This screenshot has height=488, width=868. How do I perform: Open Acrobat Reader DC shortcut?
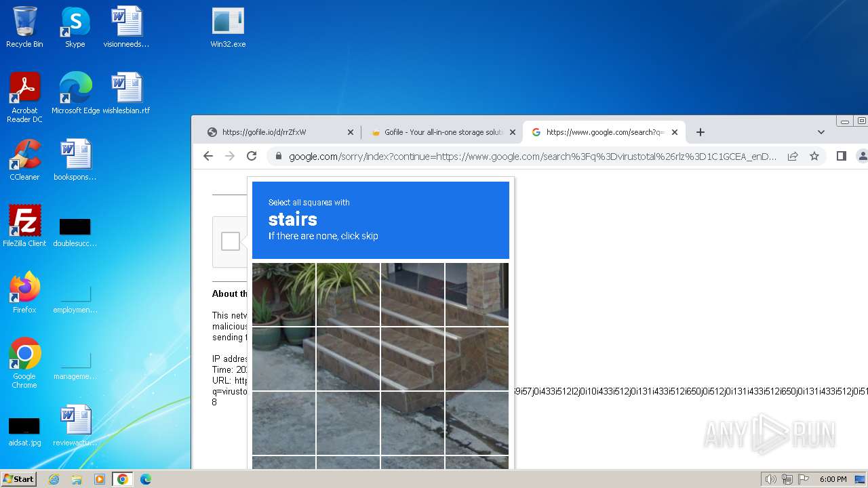coord(24,98)
